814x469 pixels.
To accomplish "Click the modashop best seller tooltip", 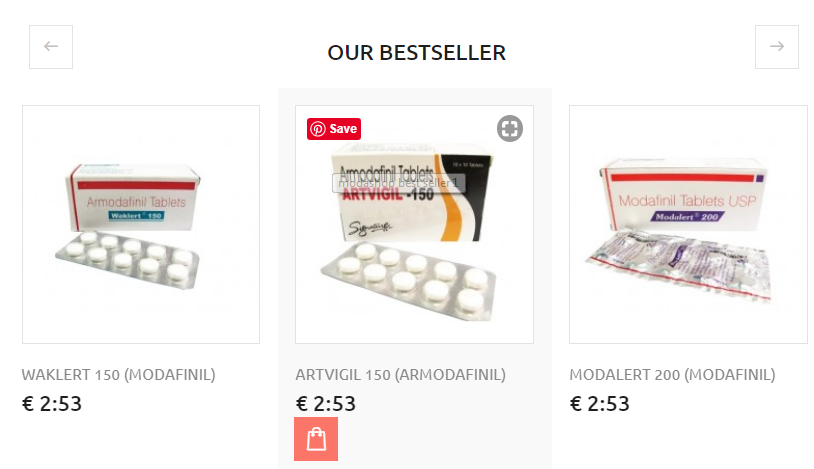I will 399,183.
